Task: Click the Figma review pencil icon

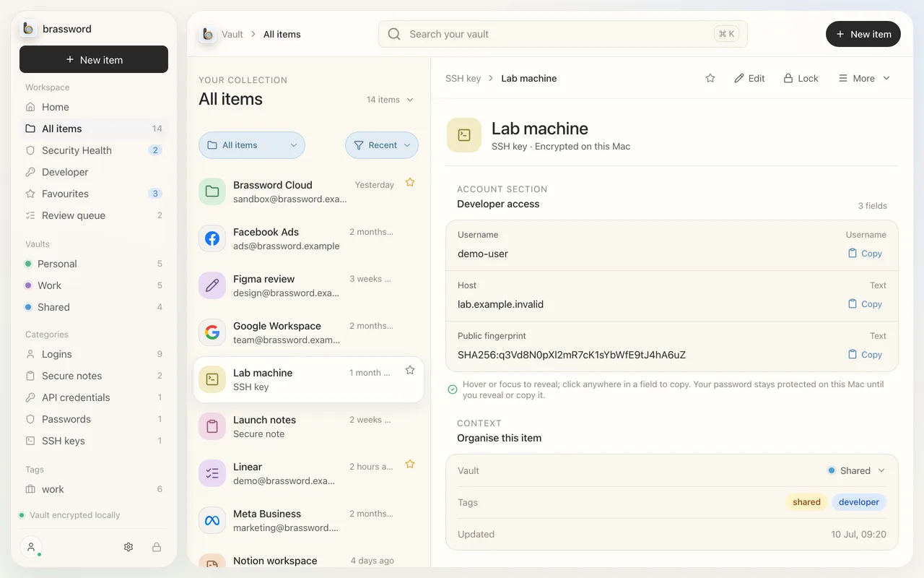Action: 212,285
